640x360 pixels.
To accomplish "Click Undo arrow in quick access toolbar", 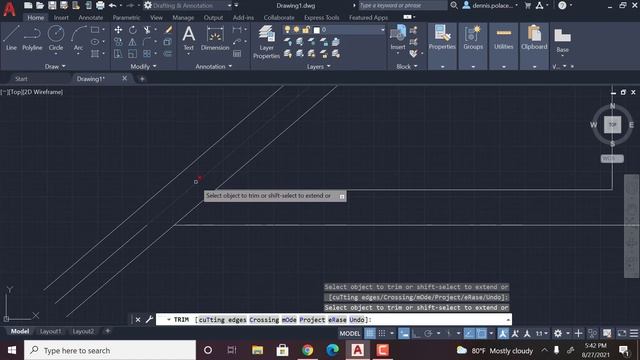I will [112, 5].
